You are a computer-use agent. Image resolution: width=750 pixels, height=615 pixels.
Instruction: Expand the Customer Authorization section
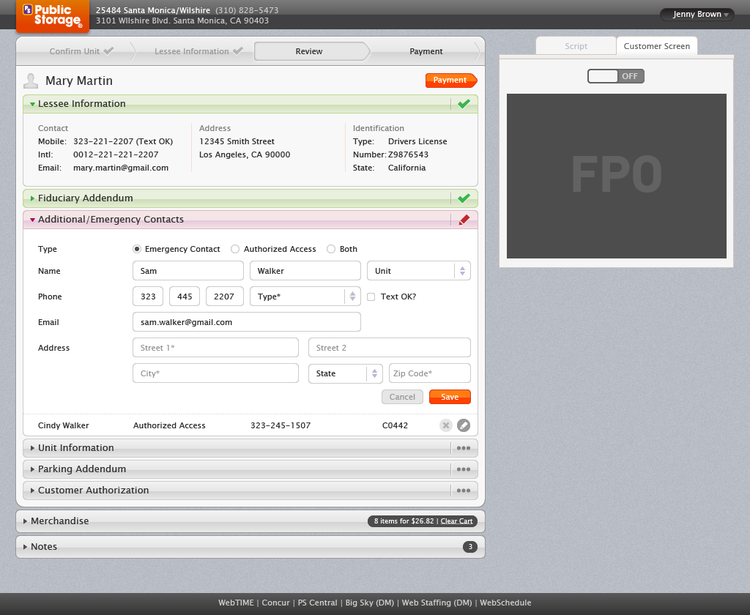(33, 490)
